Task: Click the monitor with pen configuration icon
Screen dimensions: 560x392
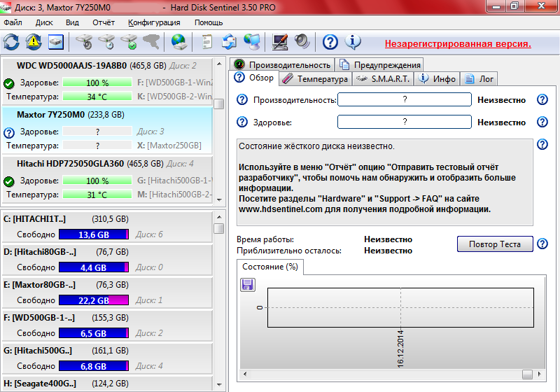Action: tap(279, 43)
